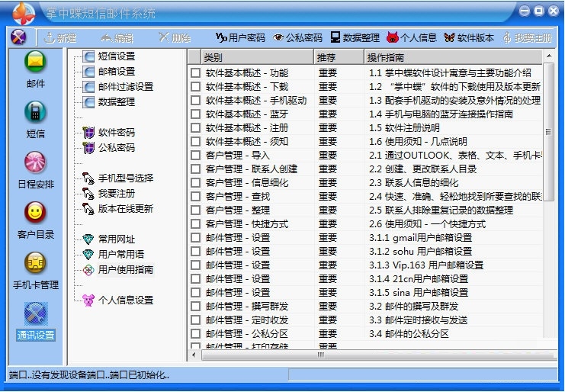Select 客户管理 - 快捷方式 category cell

pyautogui.click(x=247, y=224)
